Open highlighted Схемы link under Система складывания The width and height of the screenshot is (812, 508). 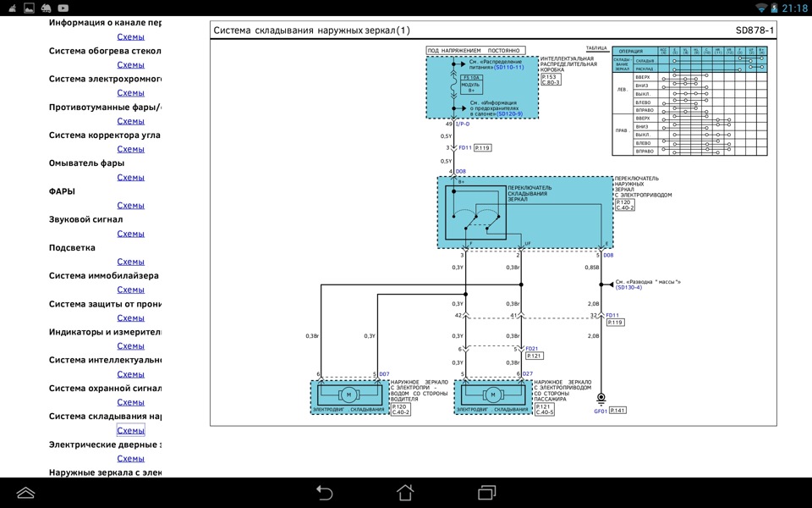coord(130,430)
